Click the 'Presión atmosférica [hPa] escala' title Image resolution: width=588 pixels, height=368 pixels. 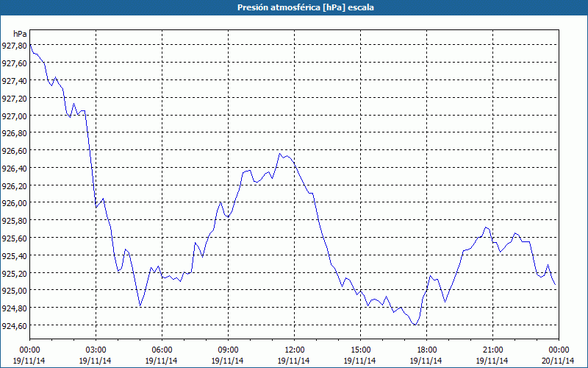click(306, 7)
